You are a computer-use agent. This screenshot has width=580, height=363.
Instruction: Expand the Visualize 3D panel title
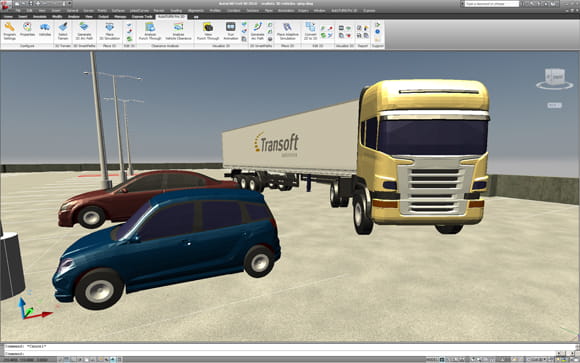221,46
